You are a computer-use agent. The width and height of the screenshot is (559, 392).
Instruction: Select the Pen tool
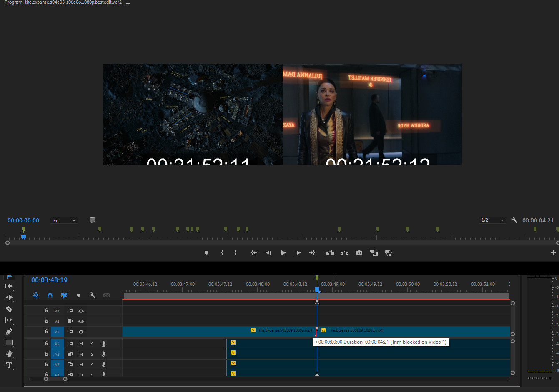click(x=9, y=332)
